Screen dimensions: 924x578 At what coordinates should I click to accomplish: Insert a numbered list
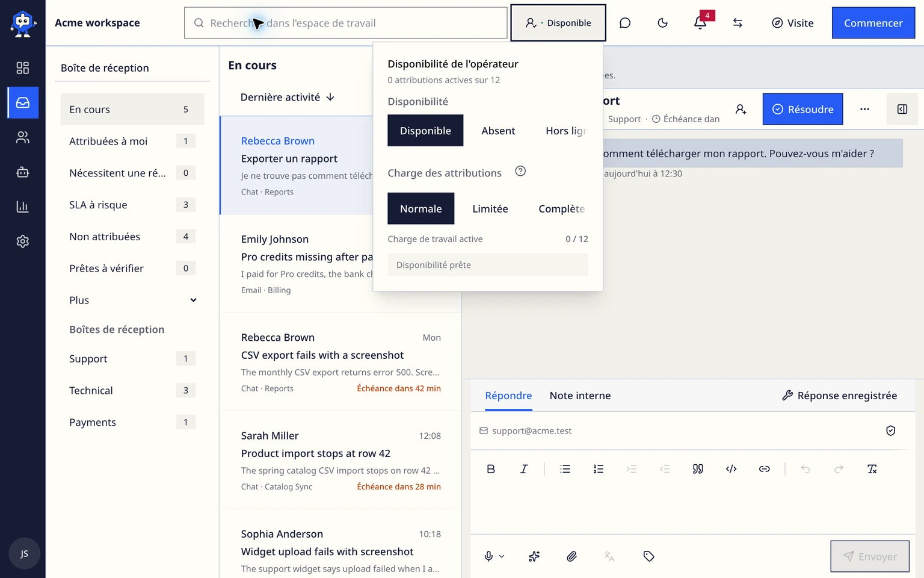click(599, 469)
